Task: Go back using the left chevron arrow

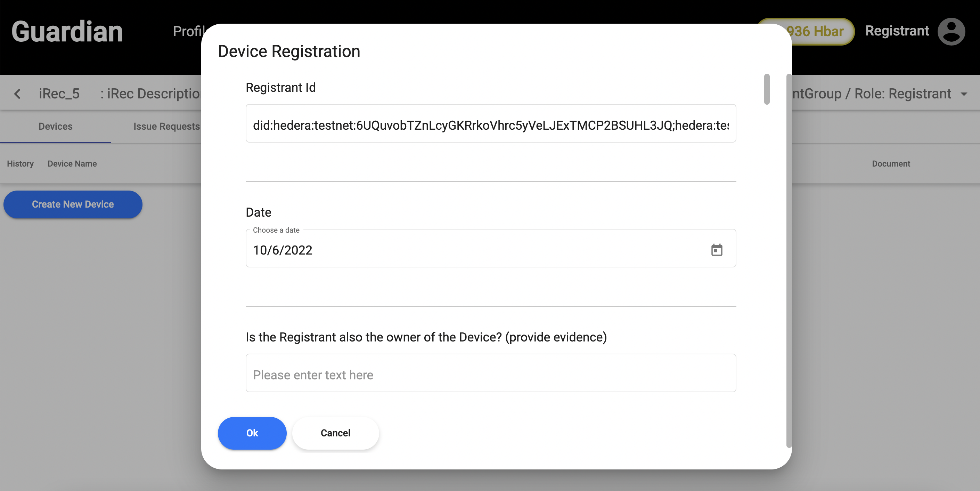Action: pos(17,94)
